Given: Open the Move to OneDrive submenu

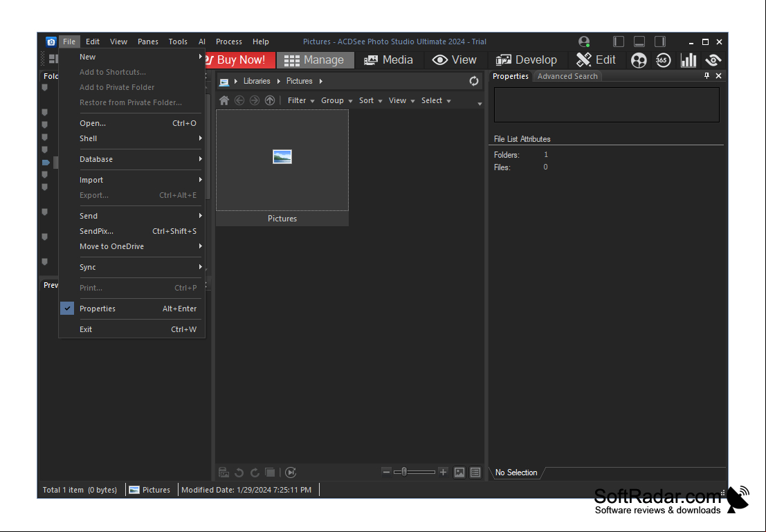Looking at the screenshot, I should 131,247.
